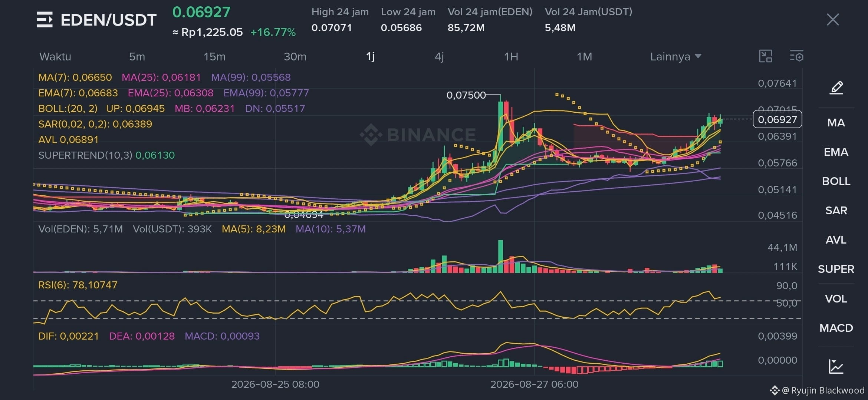Viewport: 868px width, 400px height.
Task: Click the current price 0.06927 header
Action: click(x=201, y=12)
